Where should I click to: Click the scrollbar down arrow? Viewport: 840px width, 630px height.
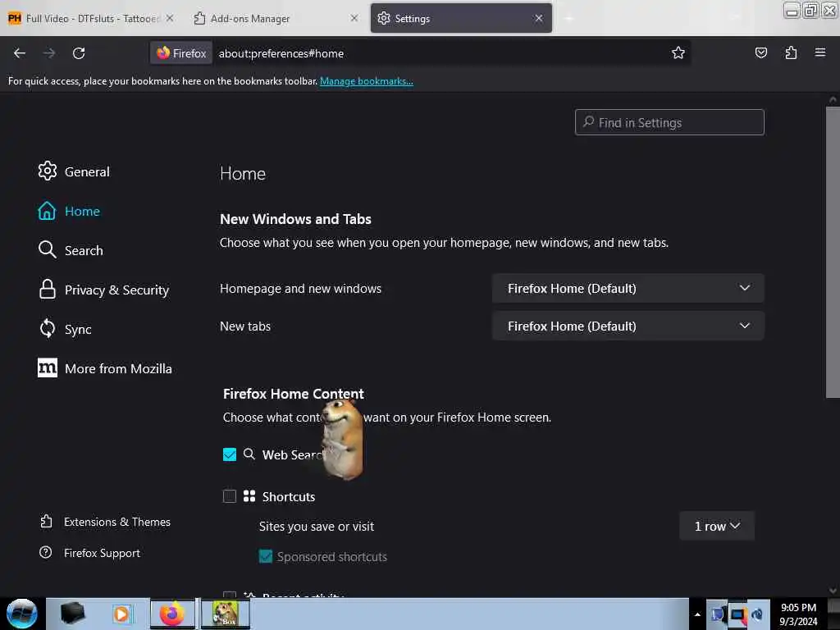click(x=832, y=591)
